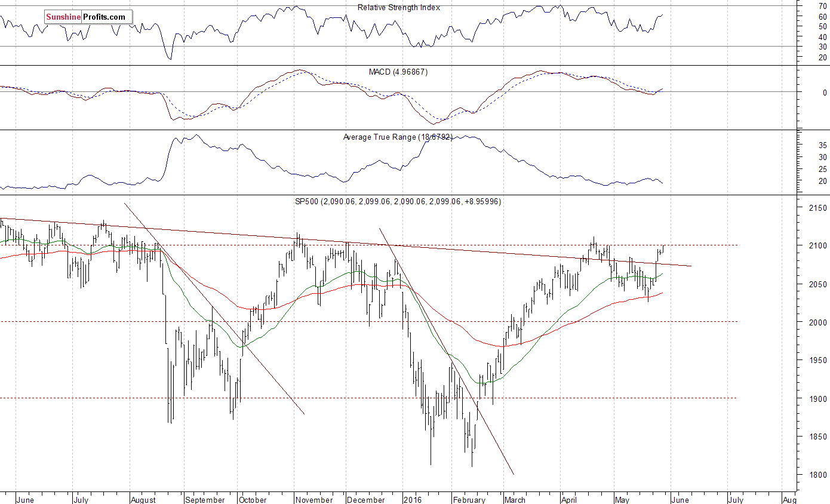Click the March month label
The width and height of the screenshot is (830, 504).
(x=515, y=499)
